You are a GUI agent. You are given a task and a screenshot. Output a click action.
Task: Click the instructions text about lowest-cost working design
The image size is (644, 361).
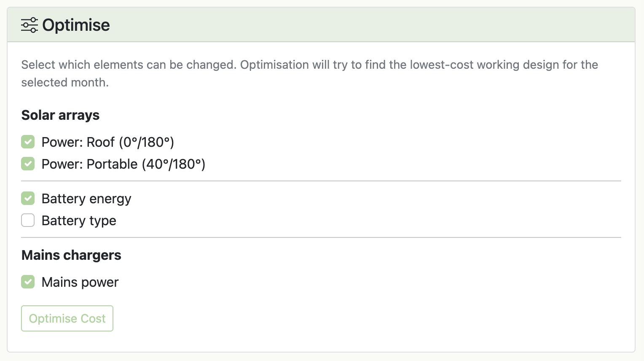(309, 73)
